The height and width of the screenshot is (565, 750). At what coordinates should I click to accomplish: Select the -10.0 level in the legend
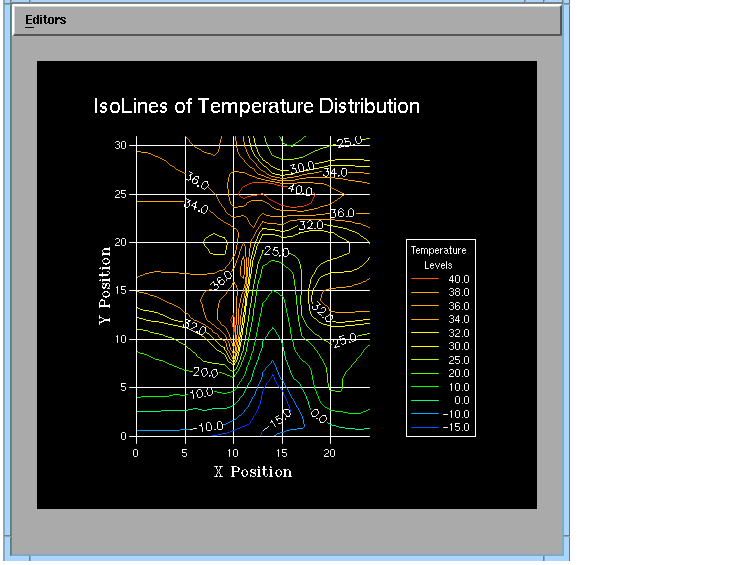coord(456,414)
